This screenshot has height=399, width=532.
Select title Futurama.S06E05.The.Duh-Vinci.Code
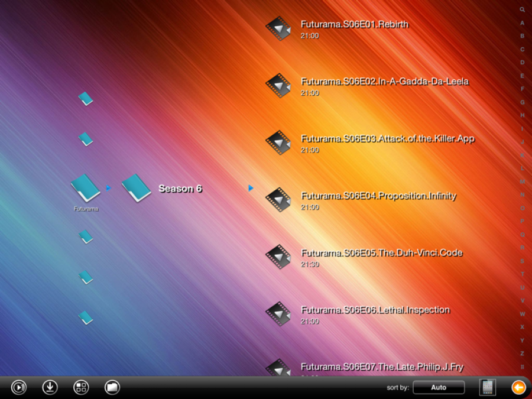(x=382, y=253)
